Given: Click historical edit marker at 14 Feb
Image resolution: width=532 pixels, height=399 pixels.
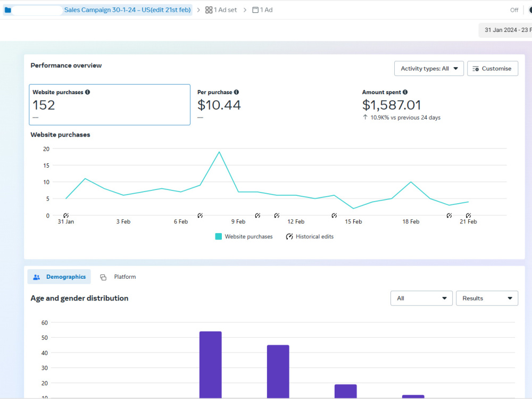Looking at the screenshot, I should pos(334,215).
